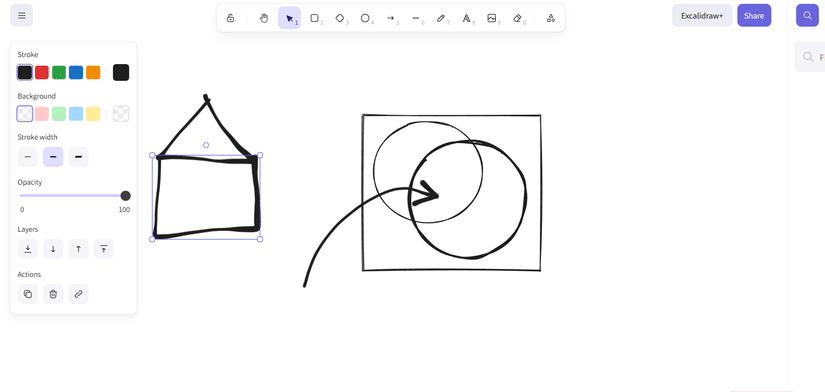This screenshot has width=825, height=392.
Task: Open the search icon at top right
Action: tap(807, 15)
